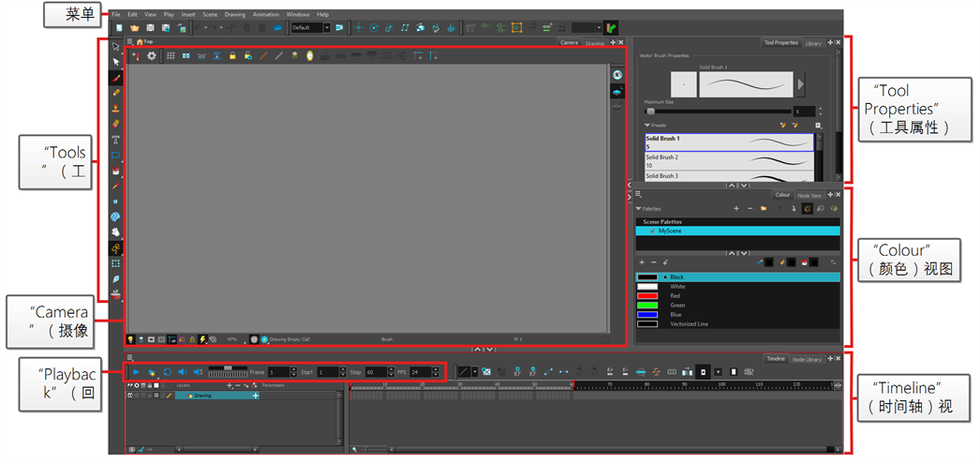Open the Camera view hamburger menu
The image size is (980, 464).
(130, 41)
